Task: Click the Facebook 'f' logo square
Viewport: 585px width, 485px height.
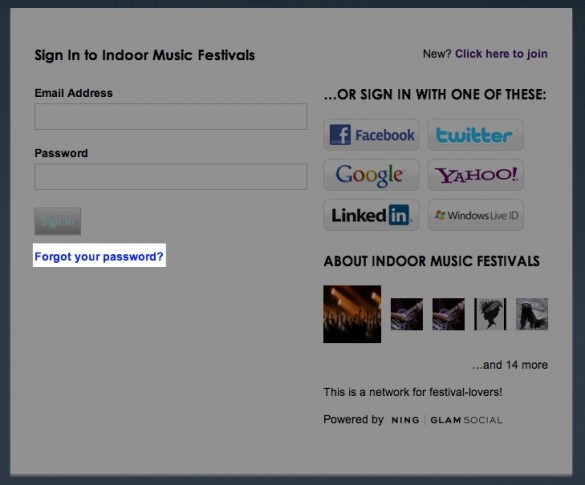Action: (x=340, y=135)
